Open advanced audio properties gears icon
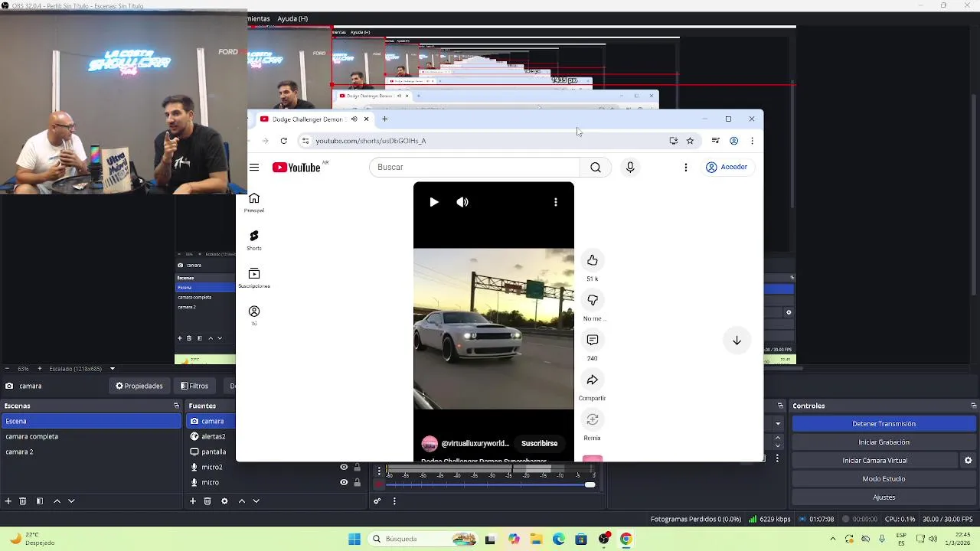 (x=377, y=501)
